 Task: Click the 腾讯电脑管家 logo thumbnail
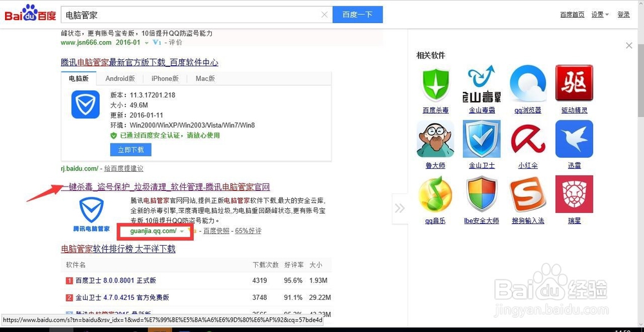pyautogui.click(x=91, y=215)
